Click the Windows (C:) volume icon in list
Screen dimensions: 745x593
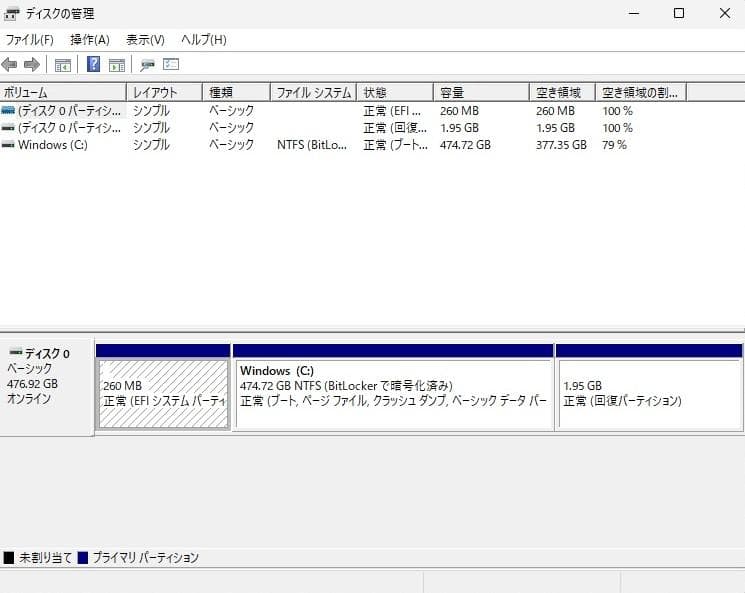tap(8, 145)
